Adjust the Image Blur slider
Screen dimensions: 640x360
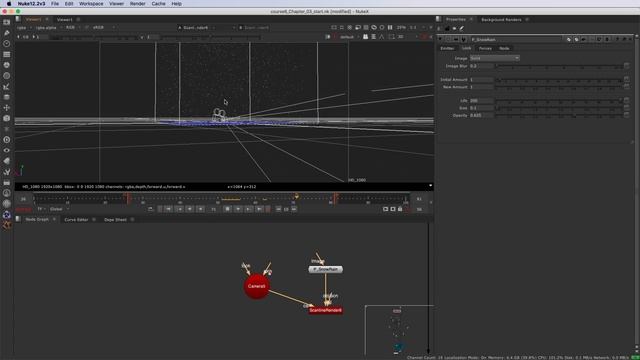[x=559, y=66]
